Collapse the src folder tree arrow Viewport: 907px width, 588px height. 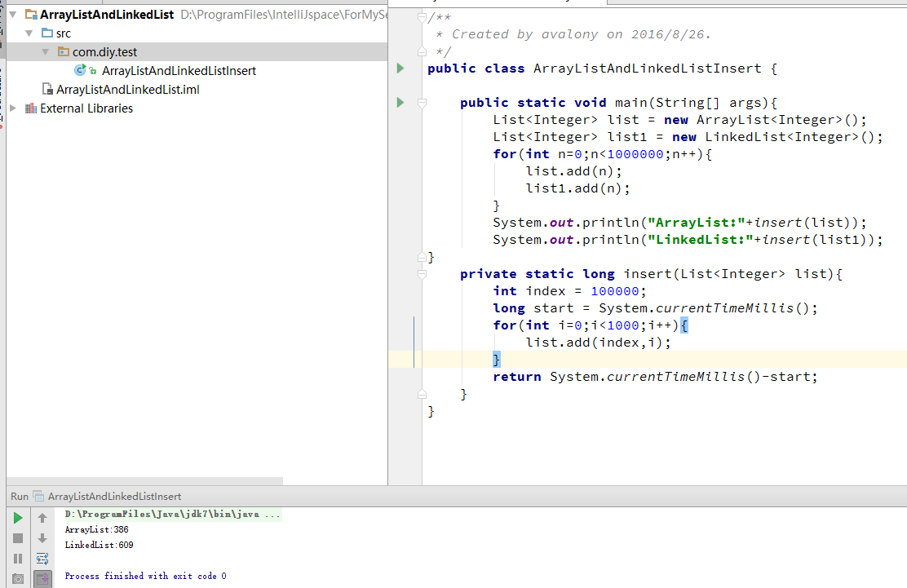click(x=29, y=33)
